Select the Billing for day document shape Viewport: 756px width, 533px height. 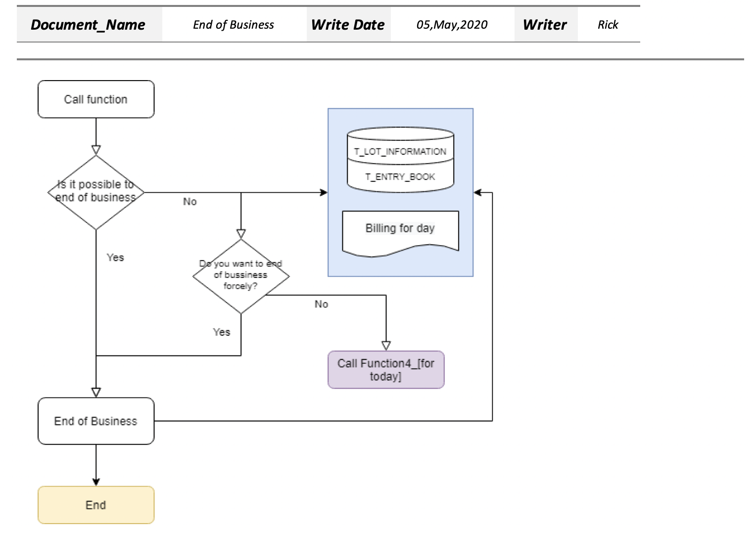[401, 228]
